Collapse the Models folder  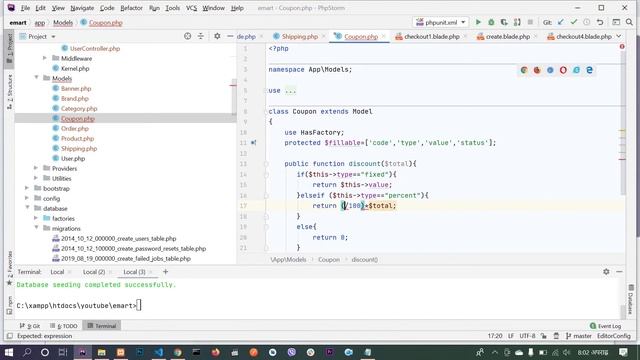pyautogui.click(x=36, y=78)
